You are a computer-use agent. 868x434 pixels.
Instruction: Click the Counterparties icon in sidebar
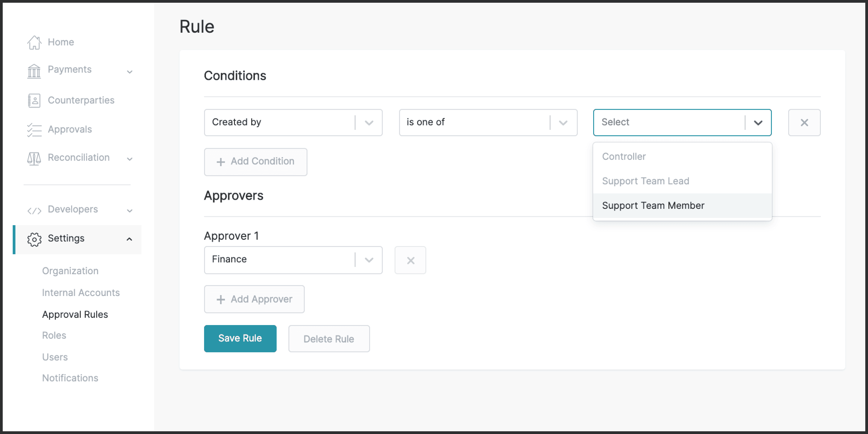point(34,100)
